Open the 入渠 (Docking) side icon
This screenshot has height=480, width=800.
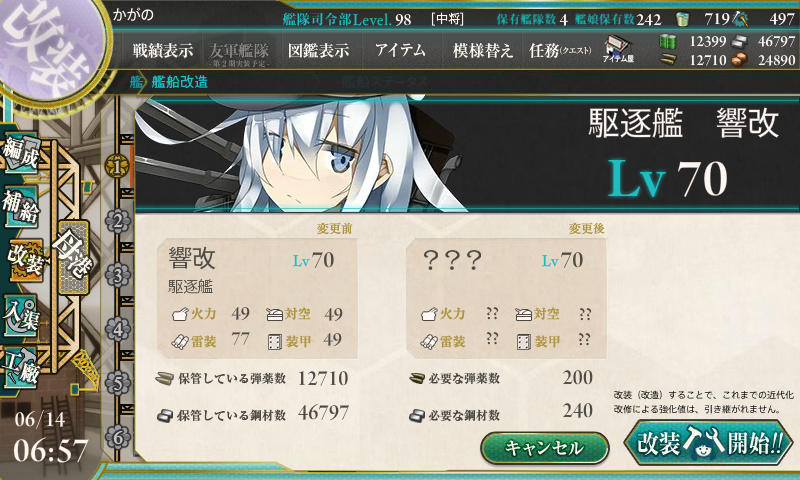click(21, 316)
